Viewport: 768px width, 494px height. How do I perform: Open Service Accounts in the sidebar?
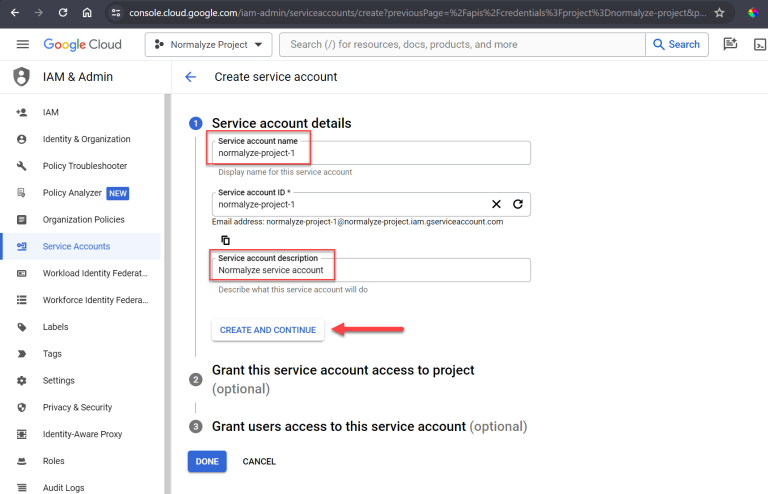tap(76, 246)
